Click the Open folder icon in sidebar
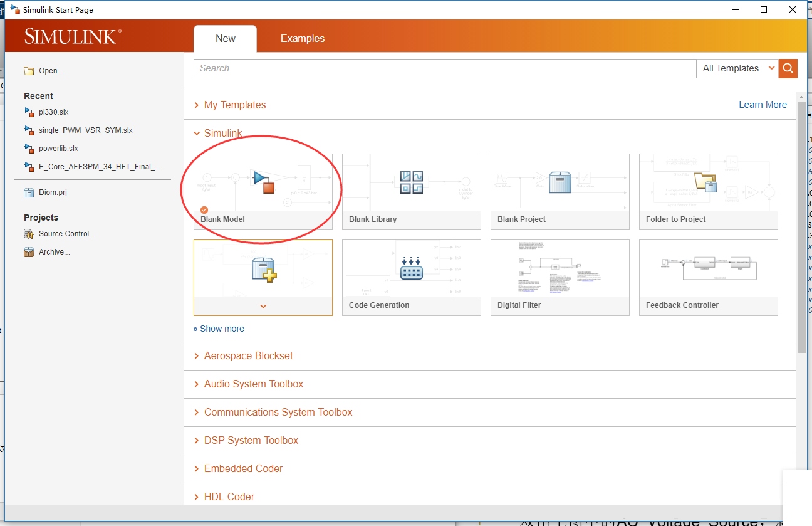This screenshot has height=526, width=812. (x=29, y=71)
